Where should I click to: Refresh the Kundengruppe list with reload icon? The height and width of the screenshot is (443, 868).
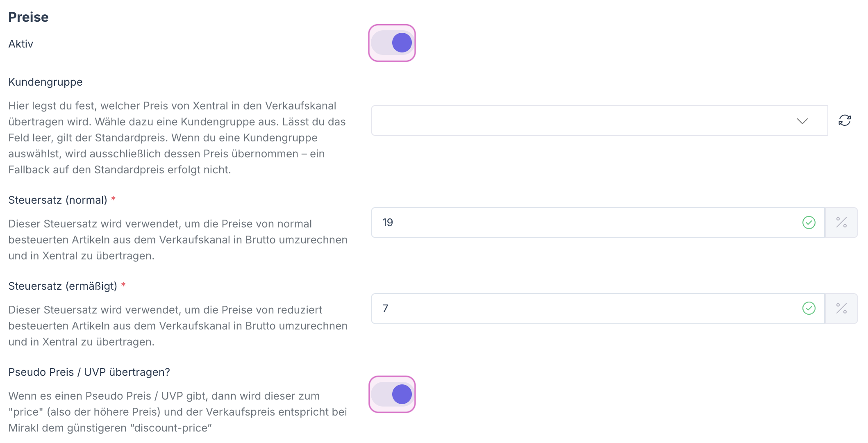point(845,120)
